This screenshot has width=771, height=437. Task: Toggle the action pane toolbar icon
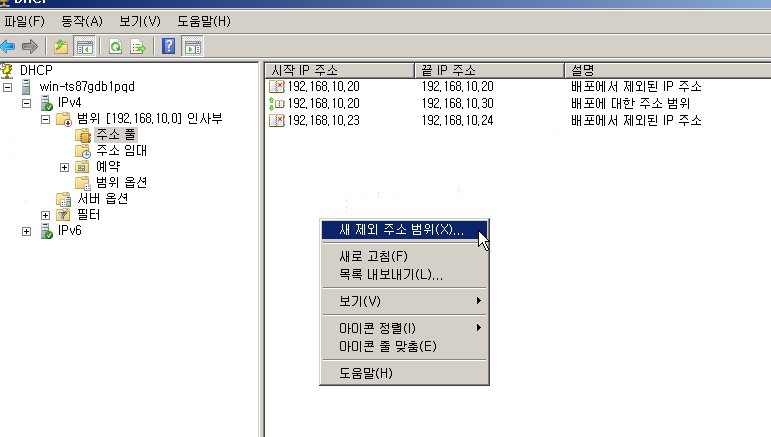click(x=192, y=47)
